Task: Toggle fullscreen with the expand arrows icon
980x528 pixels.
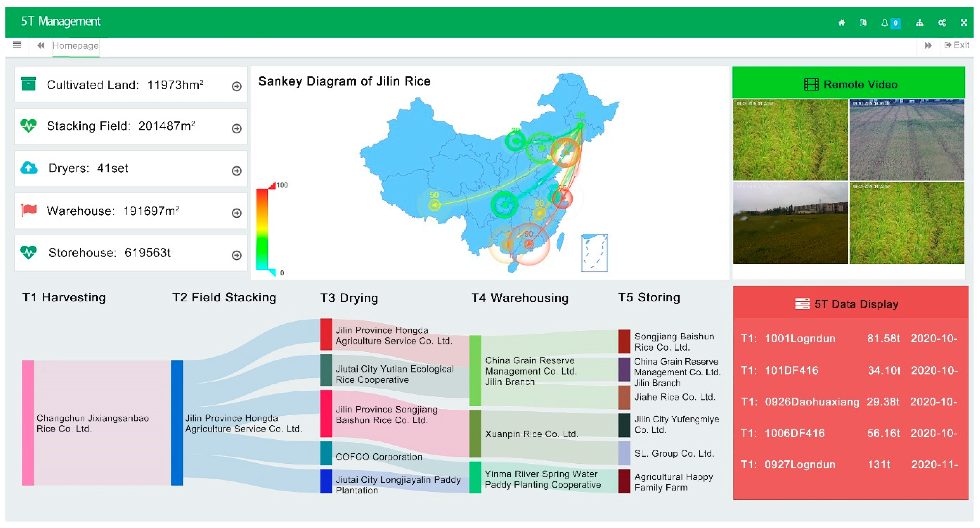Action: point(964,23)
